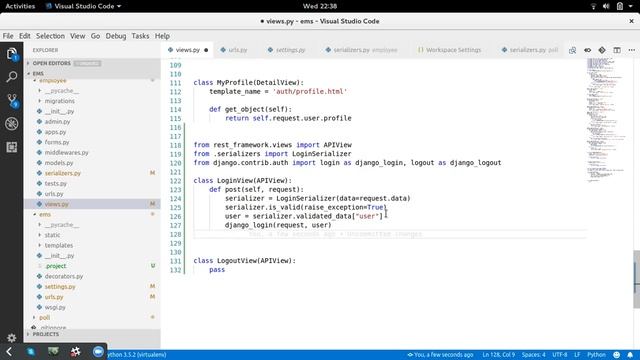Open the Debug menu
Screen dimensions: 640x360
point(116,36)
